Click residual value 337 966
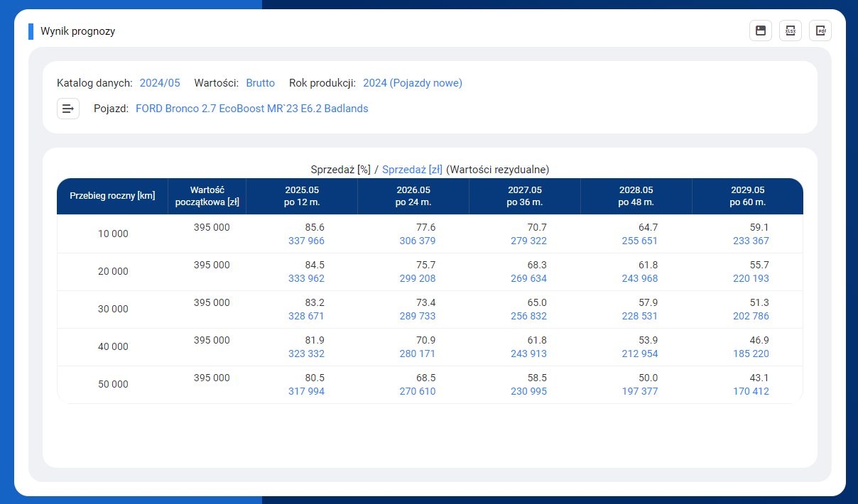 [306, 241]
